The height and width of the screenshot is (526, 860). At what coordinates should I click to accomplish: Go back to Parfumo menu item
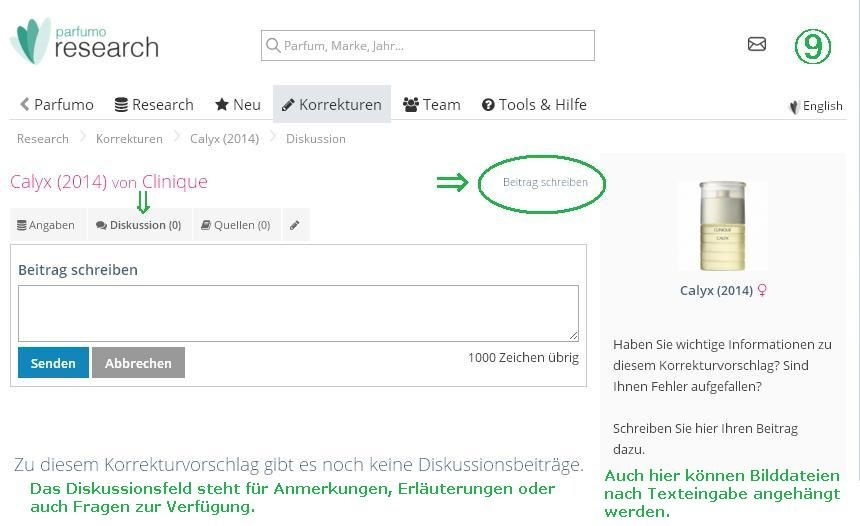pos(56,104)
